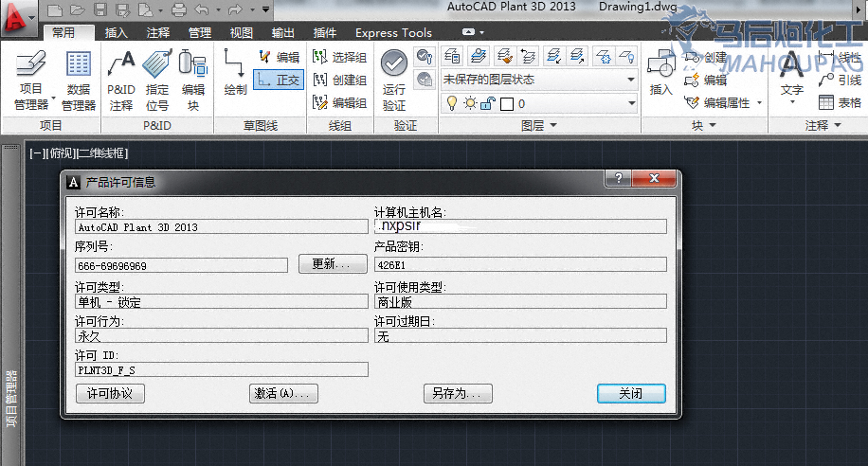This screenshot has height=466, width=868.
Task: Select the 编辑块 edit block tool
Action: click(x=193, y=80)
